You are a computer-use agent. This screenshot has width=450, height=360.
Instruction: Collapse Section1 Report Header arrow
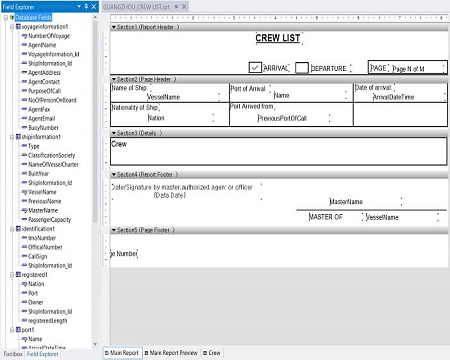tap(114, 27)
